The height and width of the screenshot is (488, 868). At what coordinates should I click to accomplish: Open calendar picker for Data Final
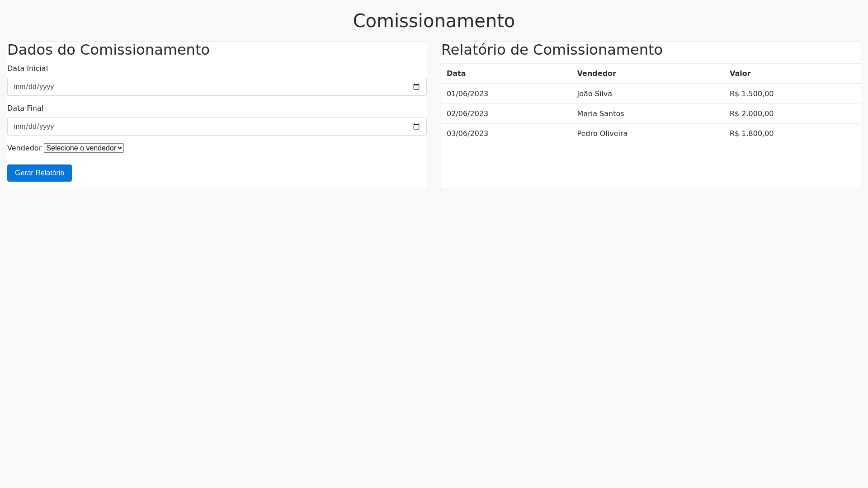pos(416,127)
